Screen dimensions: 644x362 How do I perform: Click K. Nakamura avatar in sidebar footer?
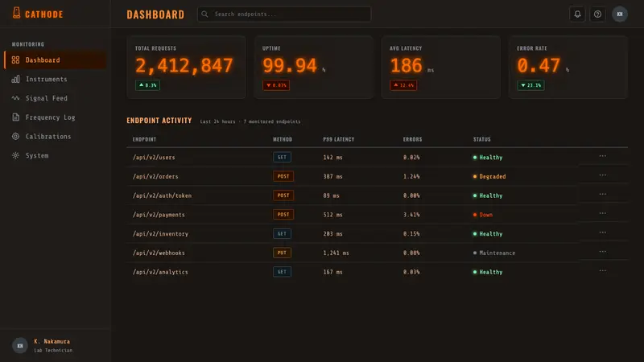pos(19,346)
